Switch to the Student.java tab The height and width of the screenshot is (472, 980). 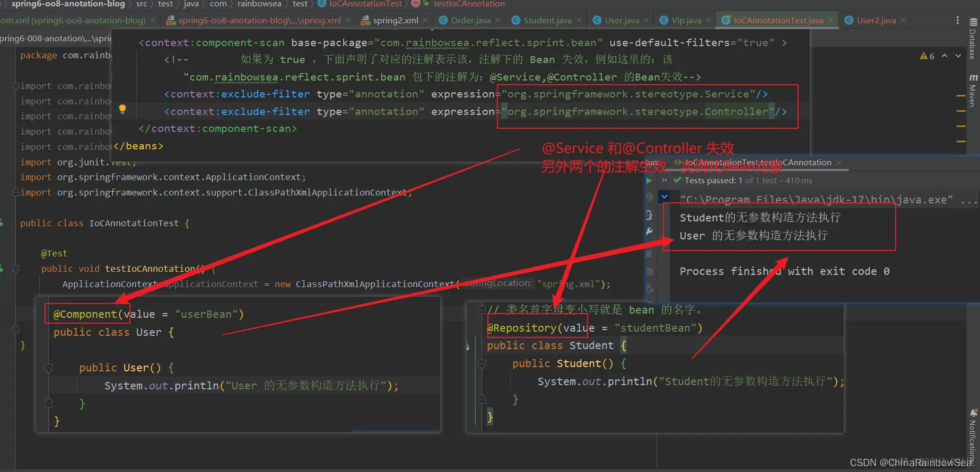click(547, 20)
